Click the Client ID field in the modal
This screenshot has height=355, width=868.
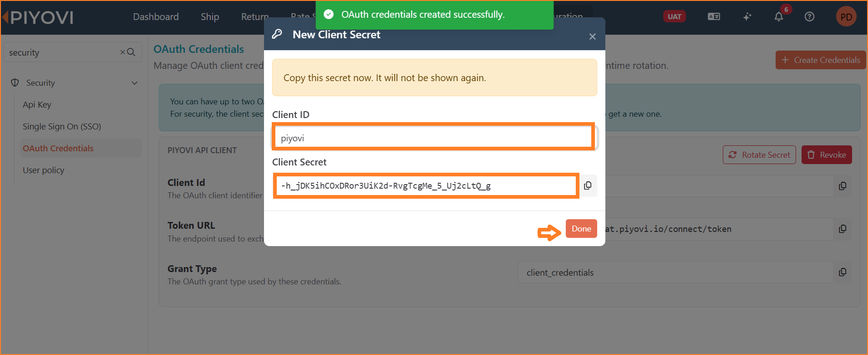pos(433,138)
